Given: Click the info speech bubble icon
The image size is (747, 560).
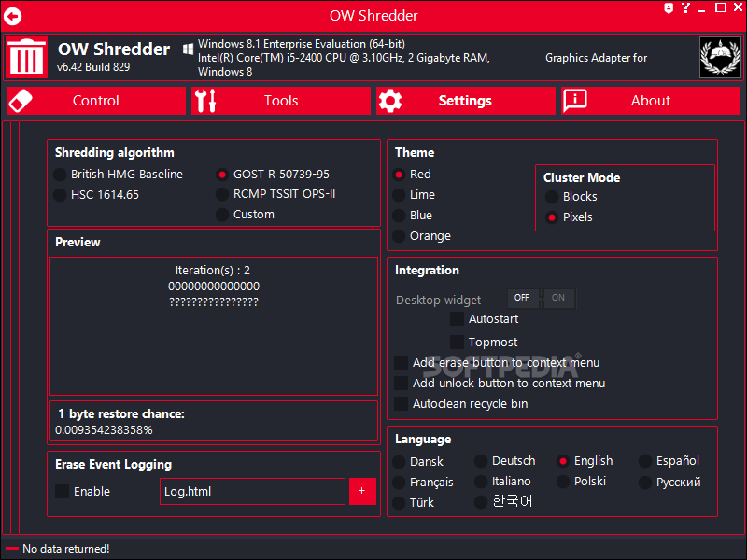Looking at the screenshot, I should [575, 101].
